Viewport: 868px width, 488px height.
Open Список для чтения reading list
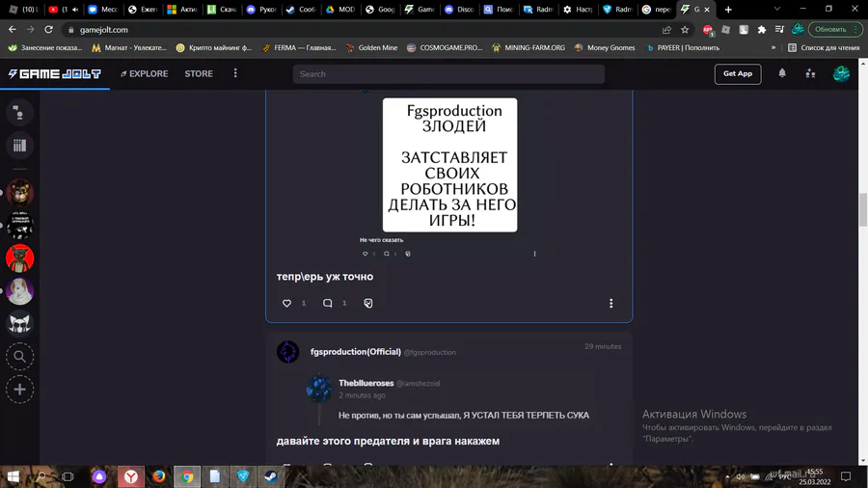(x=824, y=47)
